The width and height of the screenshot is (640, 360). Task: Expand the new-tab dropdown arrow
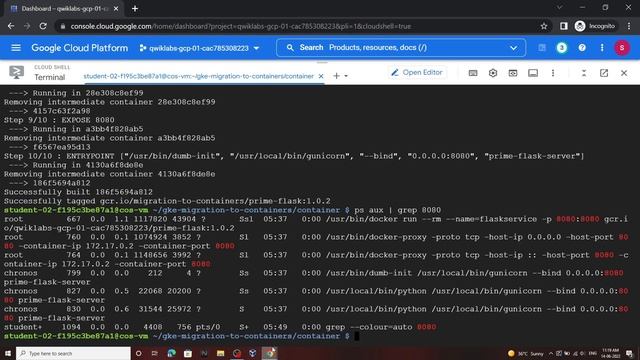[346, 76]
